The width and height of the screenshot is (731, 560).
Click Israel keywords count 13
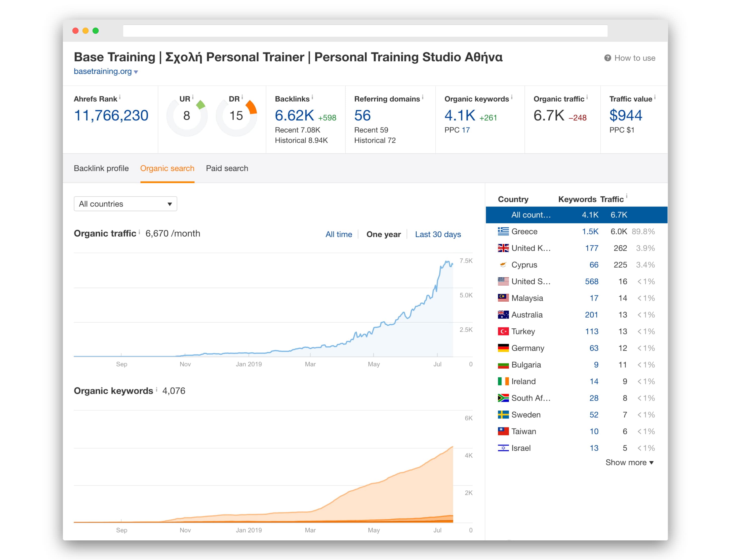[594, 448]
